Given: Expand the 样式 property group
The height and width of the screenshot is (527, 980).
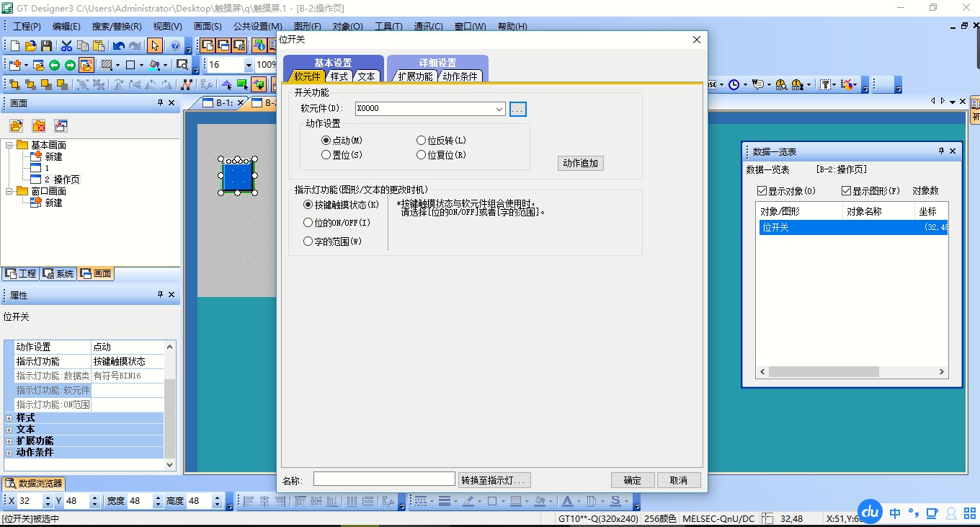Looking at the screenshot, I should 9,418.
